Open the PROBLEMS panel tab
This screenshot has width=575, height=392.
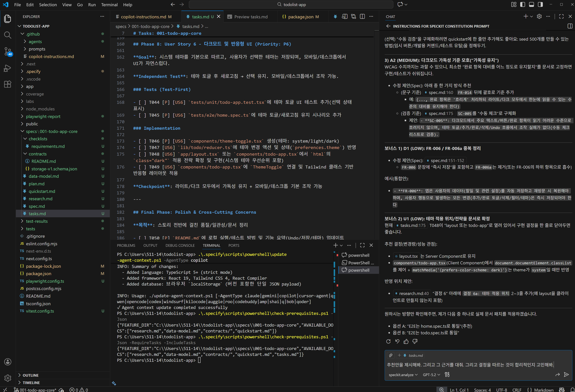point(126,245)
